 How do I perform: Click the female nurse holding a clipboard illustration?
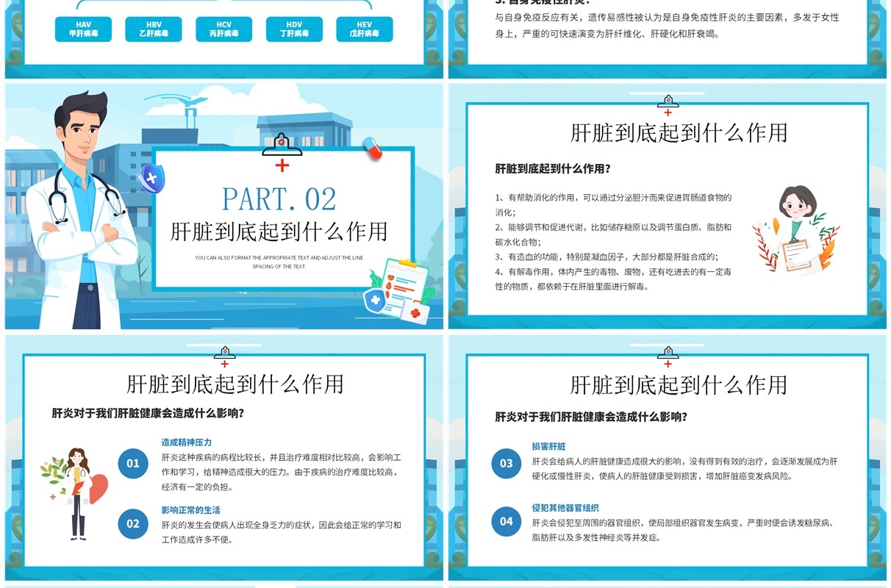(795, 230)
